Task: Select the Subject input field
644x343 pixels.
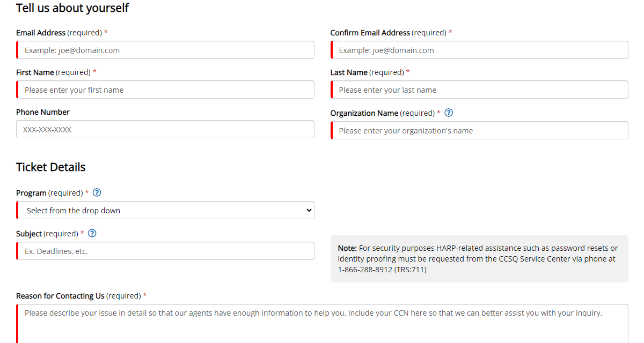Action: tap(165, 251)
